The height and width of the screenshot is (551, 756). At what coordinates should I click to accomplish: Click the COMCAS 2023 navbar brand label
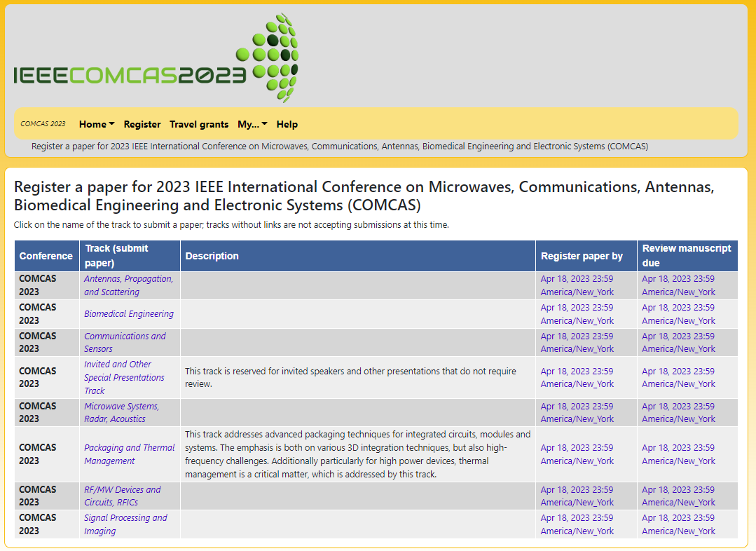43,124
